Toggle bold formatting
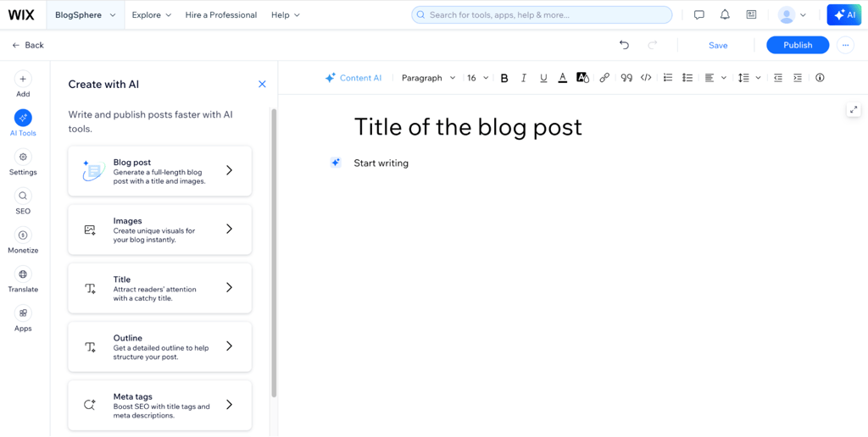The width and height of the screenshot is (868, 437). click(x=504, y=78)
